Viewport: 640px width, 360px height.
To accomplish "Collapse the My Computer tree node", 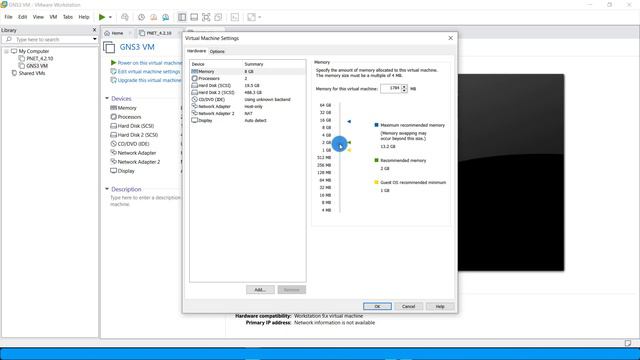I will (6, 51).
